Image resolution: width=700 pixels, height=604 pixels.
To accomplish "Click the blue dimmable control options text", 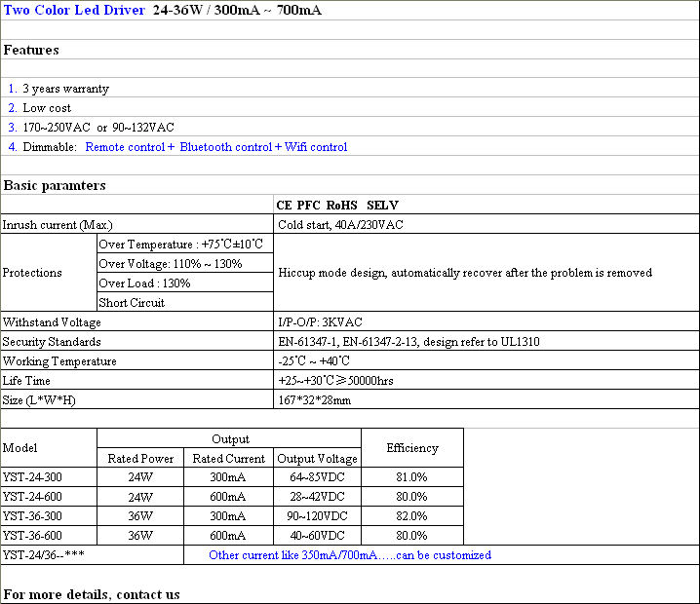I will coord(215,147).
